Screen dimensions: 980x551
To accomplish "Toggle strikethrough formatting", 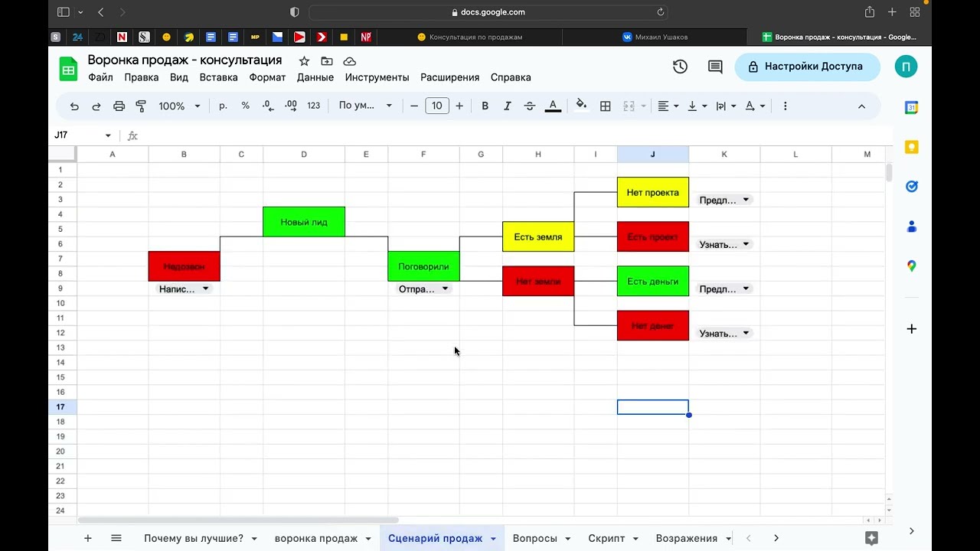I will (x=529, y=106).
